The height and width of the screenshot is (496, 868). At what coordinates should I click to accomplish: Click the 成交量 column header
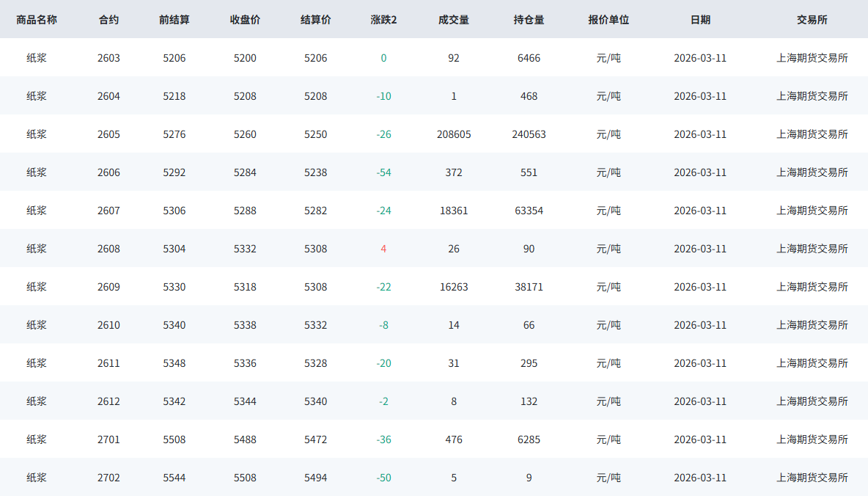point(454,20)
